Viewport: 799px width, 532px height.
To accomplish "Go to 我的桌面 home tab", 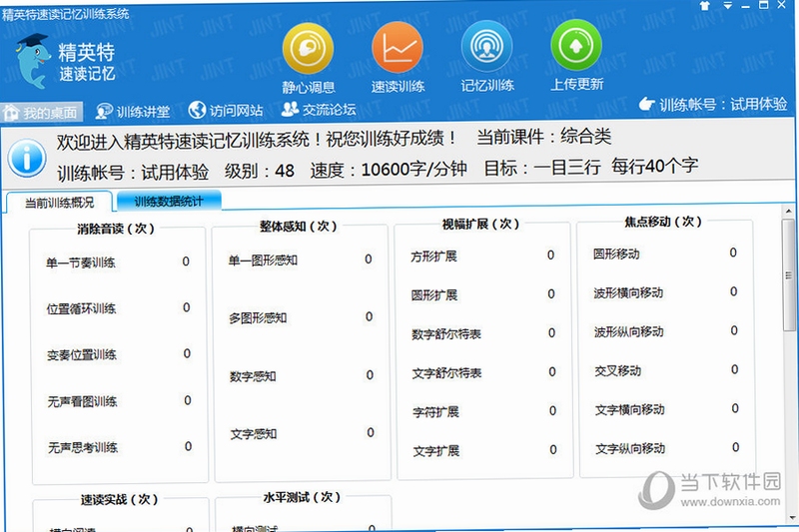I will coord(41,113).
